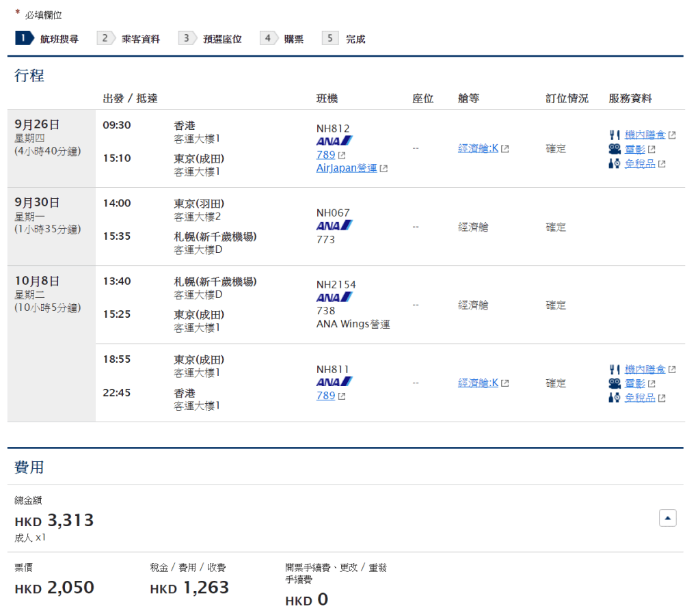Open 789 aircraft link for NH811
Image resolution: width=700 pixels, height=615 pixels.
(326, 396)
